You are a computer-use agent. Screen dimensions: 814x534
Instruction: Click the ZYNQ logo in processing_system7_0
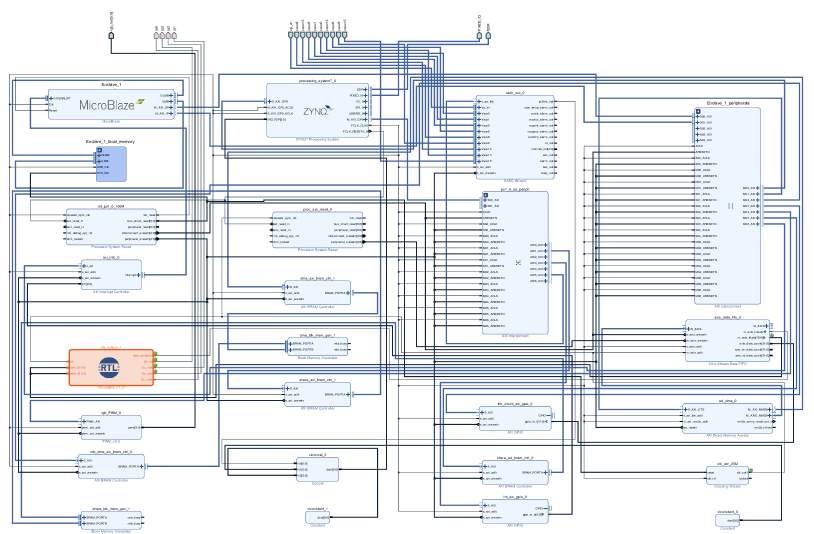coord(318,111)
